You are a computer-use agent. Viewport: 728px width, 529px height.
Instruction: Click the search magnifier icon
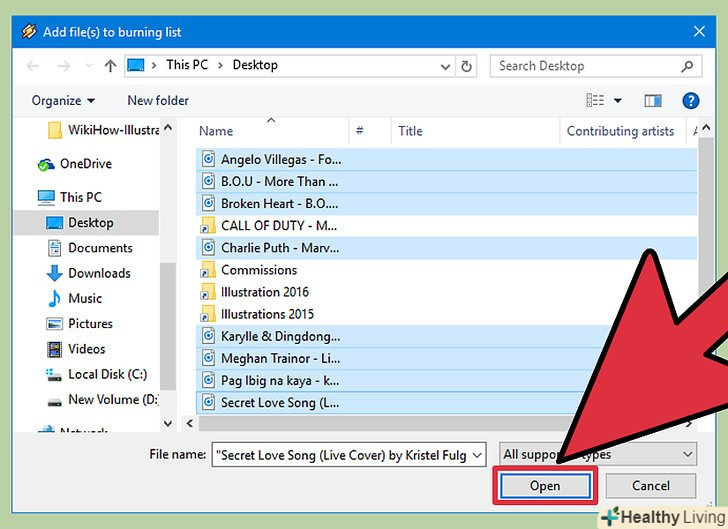click(687, 66)
